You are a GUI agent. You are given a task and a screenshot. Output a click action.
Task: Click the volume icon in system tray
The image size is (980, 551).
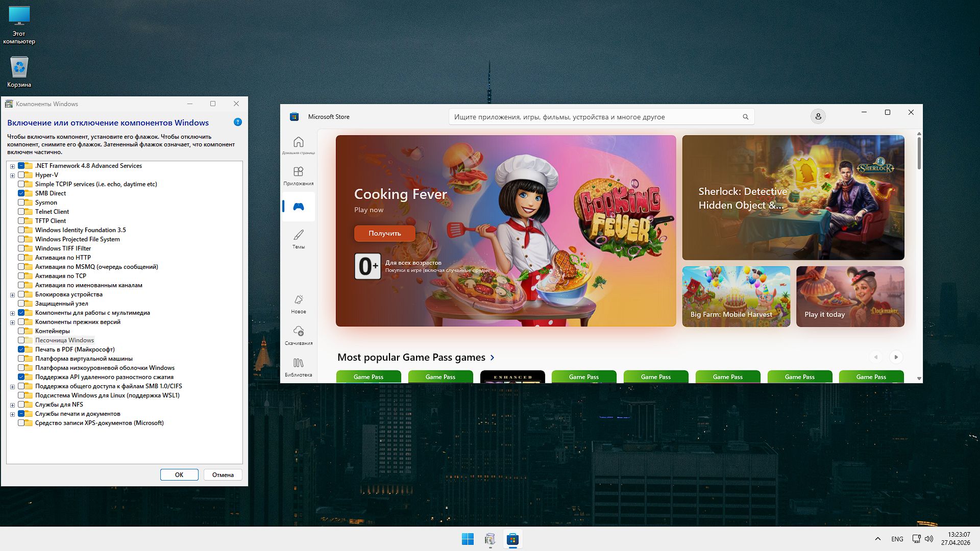tap(929, 538)
